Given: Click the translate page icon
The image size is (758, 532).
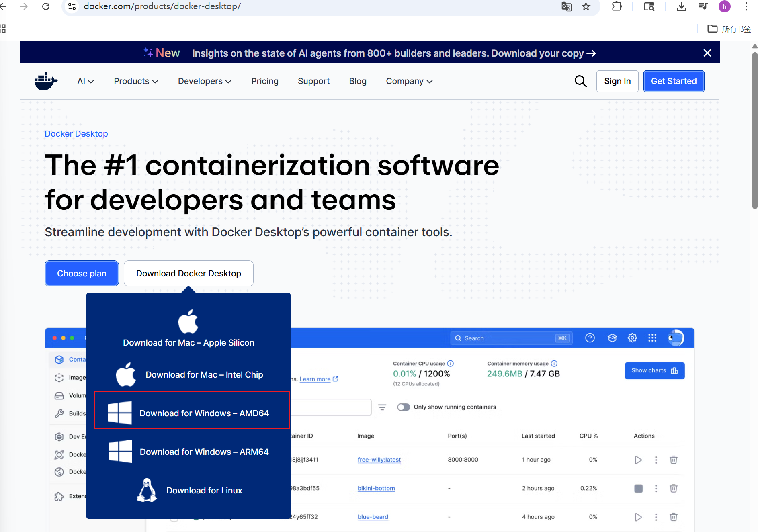Looking at the screenshot, I should pyautogui.click(x=567, y=6).
